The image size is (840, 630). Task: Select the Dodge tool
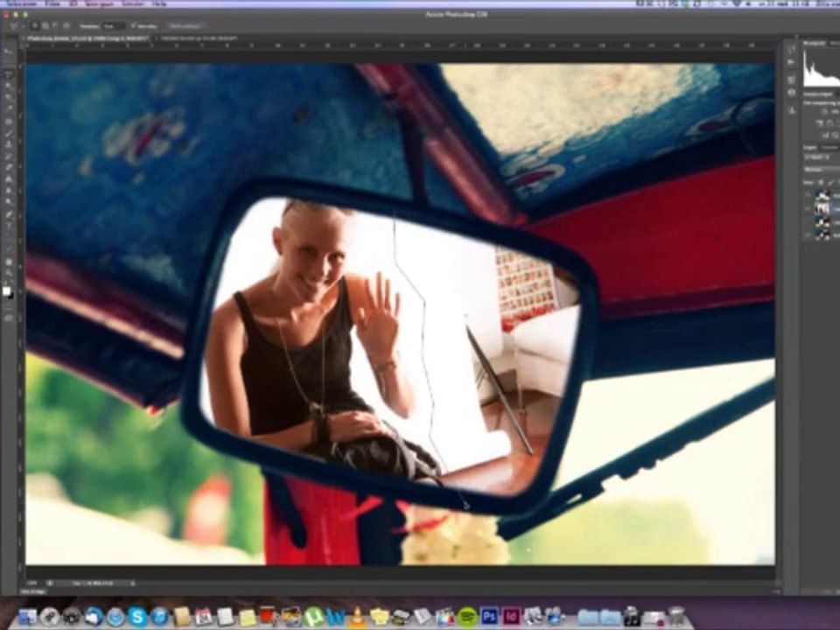pyautogui.click(x=9, y=203)
